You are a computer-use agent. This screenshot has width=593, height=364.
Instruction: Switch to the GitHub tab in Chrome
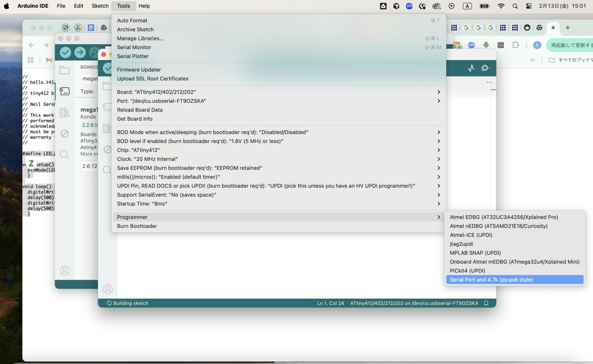tap(527, 27)
